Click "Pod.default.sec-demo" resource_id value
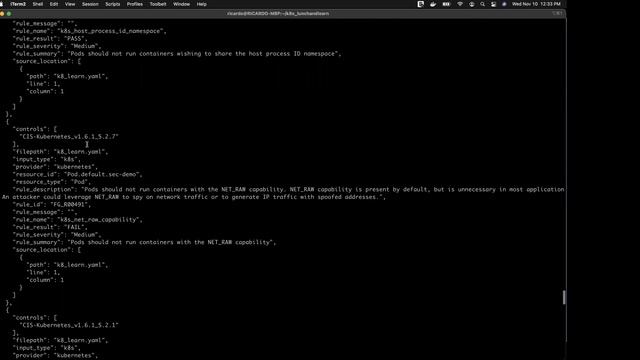640x360 pixels. [x=103, y=174]
